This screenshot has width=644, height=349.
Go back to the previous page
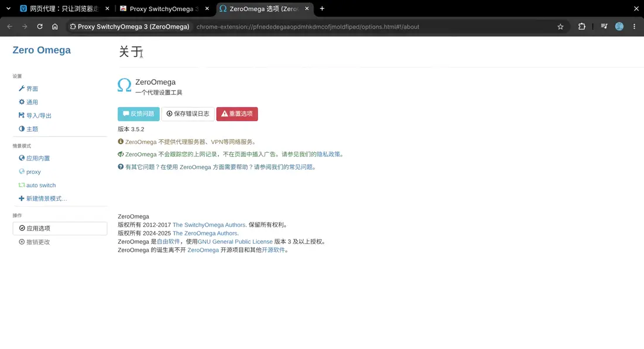coord(10,27)
